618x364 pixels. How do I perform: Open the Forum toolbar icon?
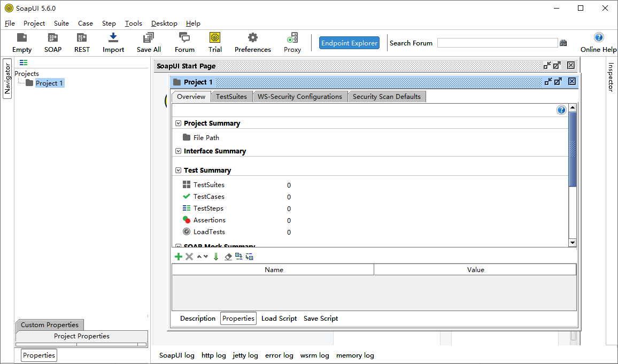click(184, 43)
